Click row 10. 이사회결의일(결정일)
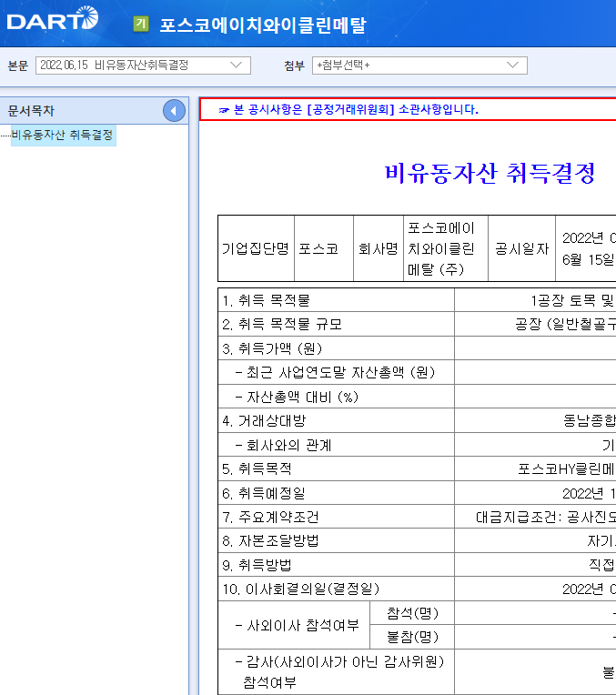 point(336,589)
